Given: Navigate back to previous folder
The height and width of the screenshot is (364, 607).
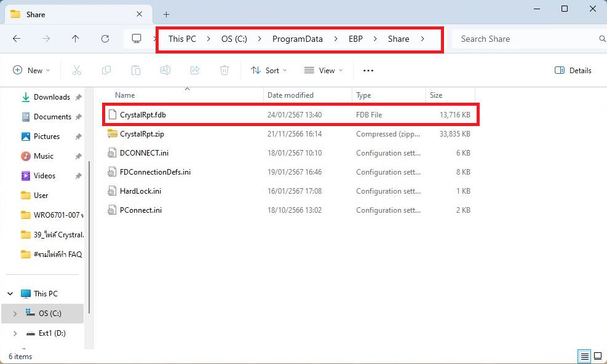Looking at the screenshot, I should [17, 39].
